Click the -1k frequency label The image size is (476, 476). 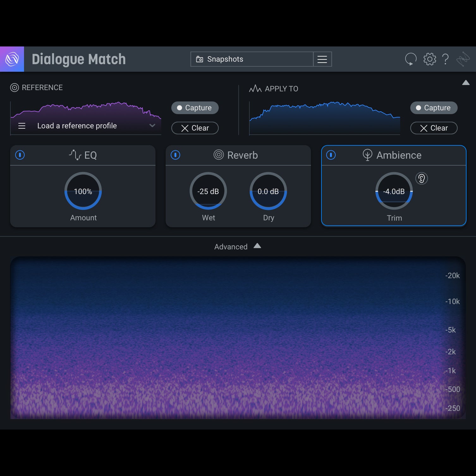[x=450, y=371]
